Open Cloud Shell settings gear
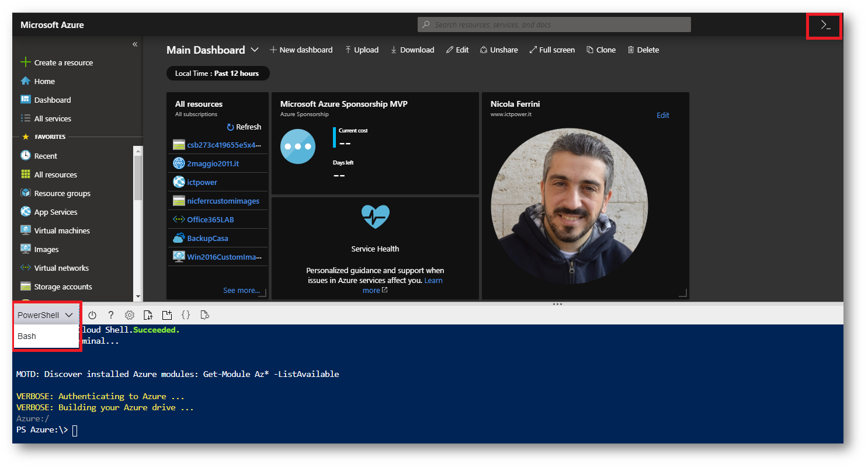This screenshot has width=868, height=468. pos(130,315)
